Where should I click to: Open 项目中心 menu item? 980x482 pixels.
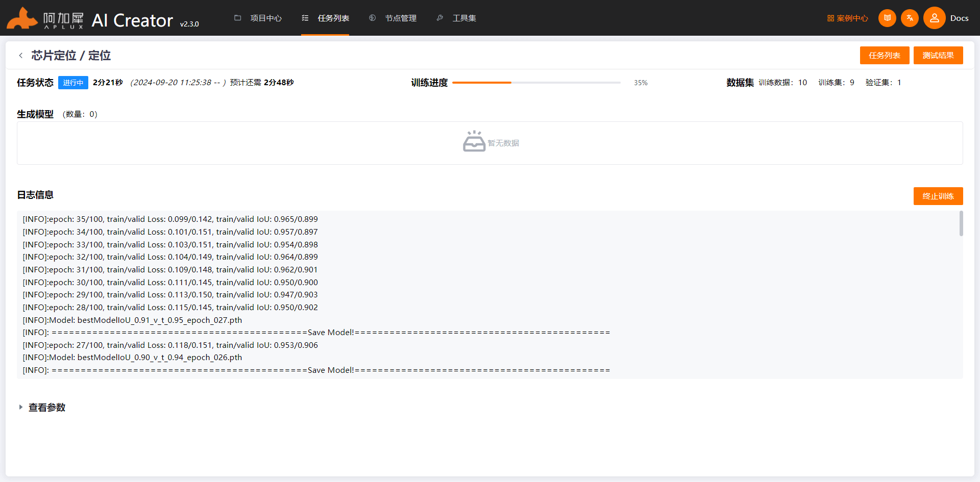tap(266, 18)
